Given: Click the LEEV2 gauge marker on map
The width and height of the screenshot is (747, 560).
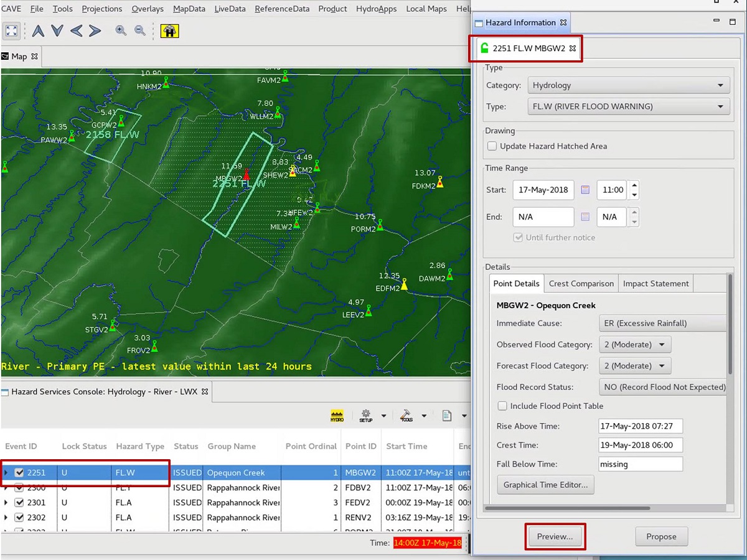Looking at the screenshot, I should (x=369, y=310).
